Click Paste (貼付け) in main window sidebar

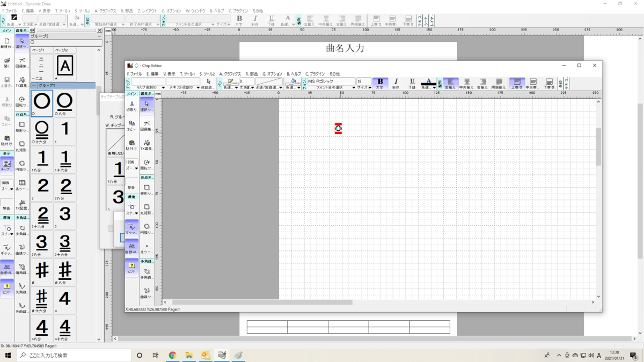[x=6, y=141]
